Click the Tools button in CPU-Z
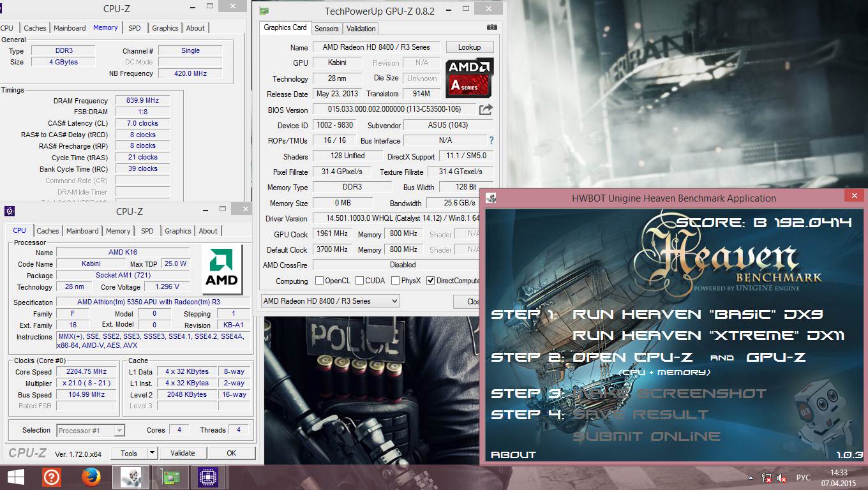This screenshot has width=868, height=490. tap(129, 453)
